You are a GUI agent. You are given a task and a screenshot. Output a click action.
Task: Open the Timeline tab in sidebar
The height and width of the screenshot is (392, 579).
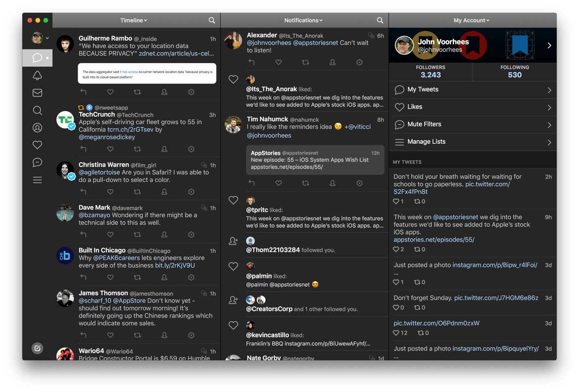point(37,58)
